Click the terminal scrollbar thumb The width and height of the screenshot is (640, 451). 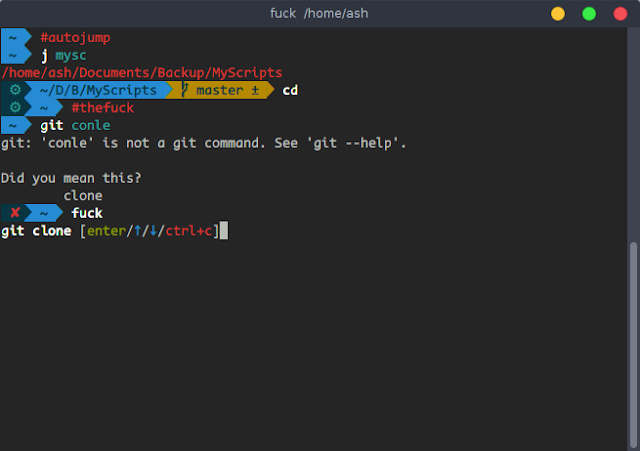coord(633,344)
